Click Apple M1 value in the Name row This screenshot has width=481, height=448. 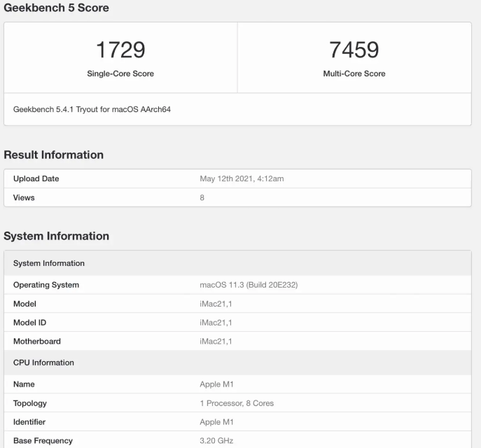click(x=216, y=384)
